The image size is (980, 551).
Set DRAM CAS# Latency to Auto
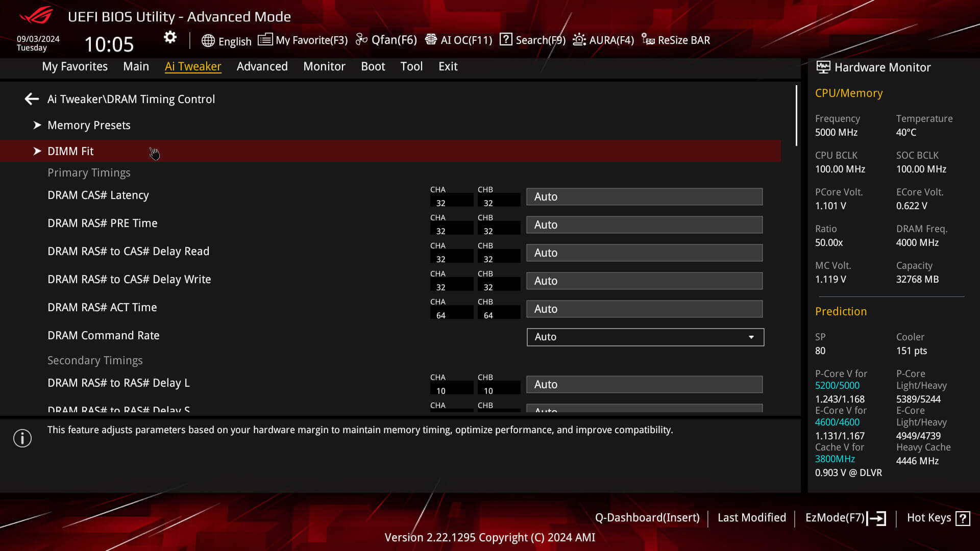pyautogui.click(x=644, y=196)
